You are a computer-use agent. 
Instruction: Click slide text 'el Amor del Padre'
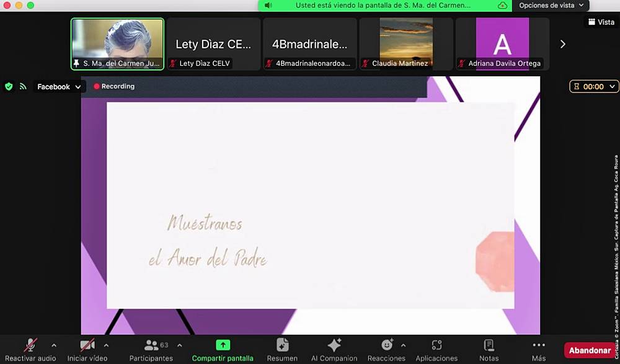pyautogui.click(x=208, y=259)
